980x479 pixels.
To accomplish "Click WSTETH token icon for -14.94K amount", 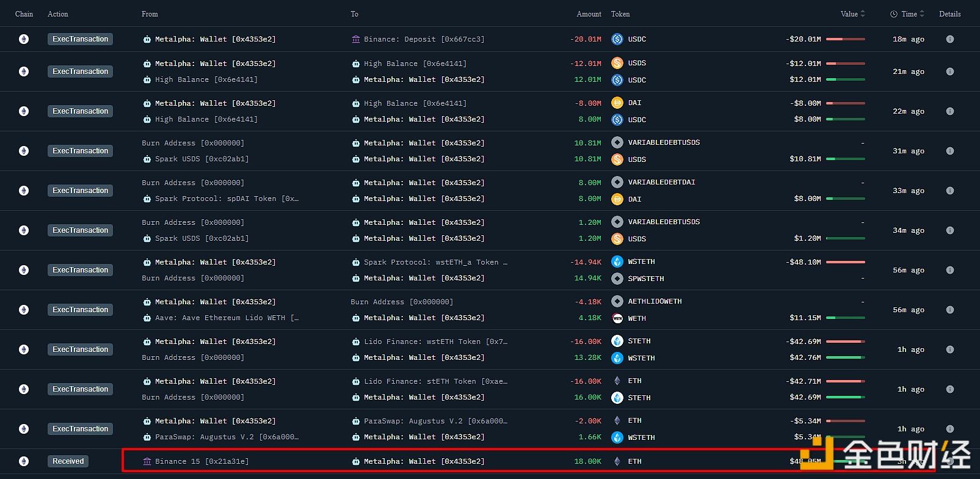I will [x=617, y=261].
